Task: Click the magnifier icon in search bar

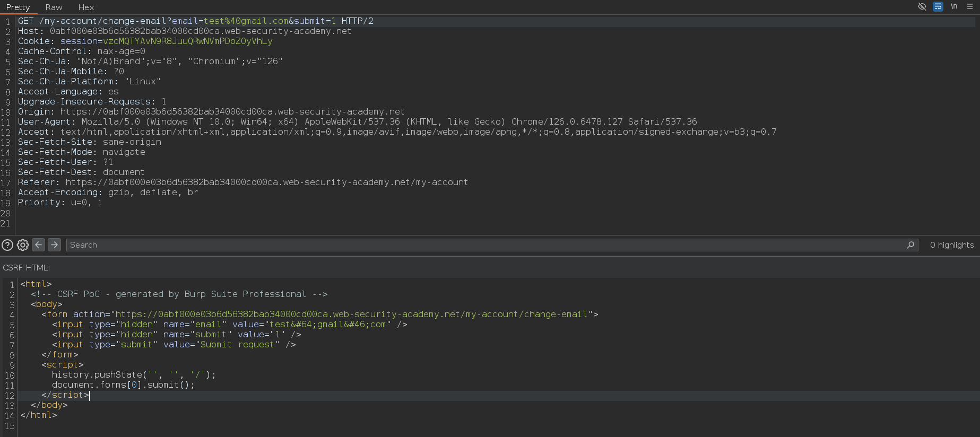Action: click(910, 245)
